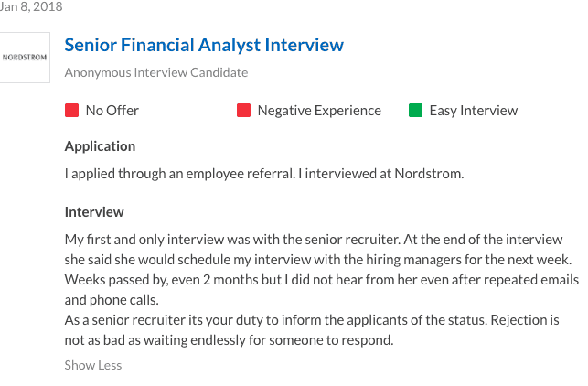Select the Negative Experience label
The width and height of the screenshot is (588, 386).
coord(319,111)
